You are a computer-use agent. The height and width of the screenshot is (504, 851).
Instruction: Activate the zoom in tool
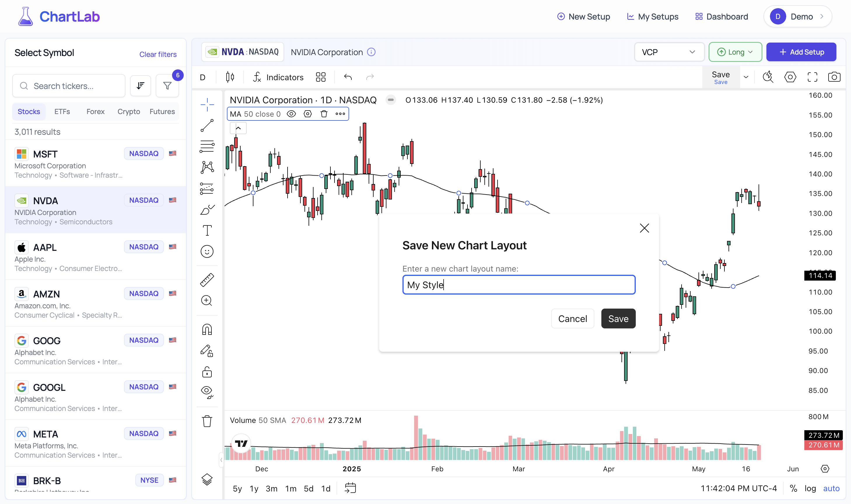pyautogui.click(x=207, y=301)
